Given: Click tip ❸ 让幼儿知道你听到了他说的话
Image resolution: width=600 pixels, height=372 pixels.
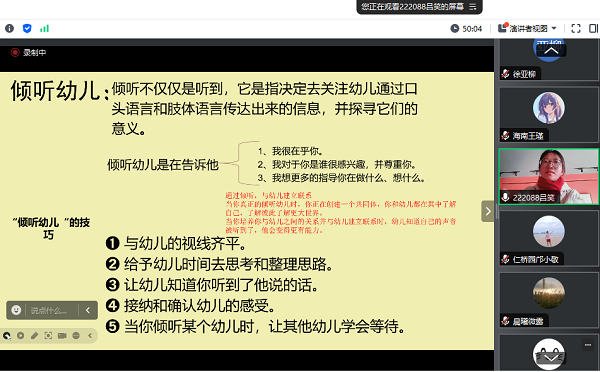Looking at the screenshot, I should tap(212, 285).
